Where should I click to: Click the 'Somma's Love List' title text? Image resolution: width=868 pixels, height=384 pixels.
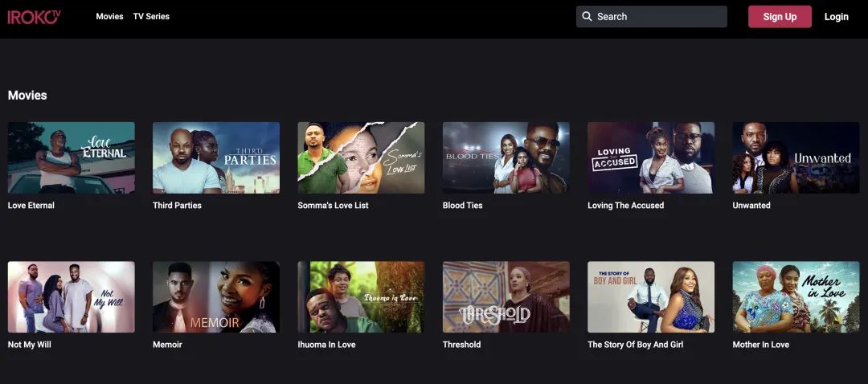(333, 206)
